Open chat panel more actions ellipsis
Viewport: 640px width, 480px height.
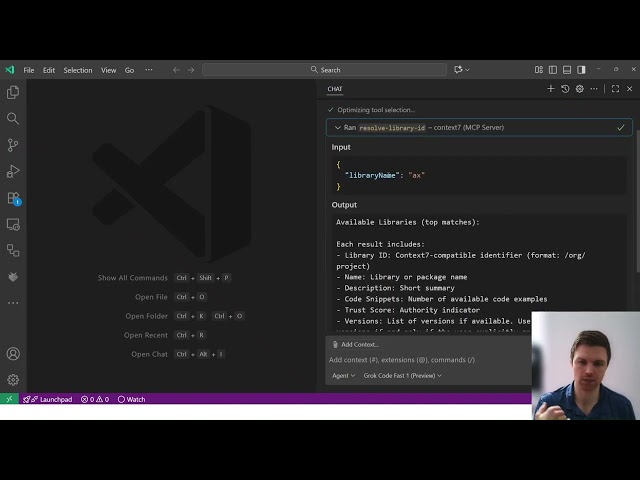click(x=594, y=89)
